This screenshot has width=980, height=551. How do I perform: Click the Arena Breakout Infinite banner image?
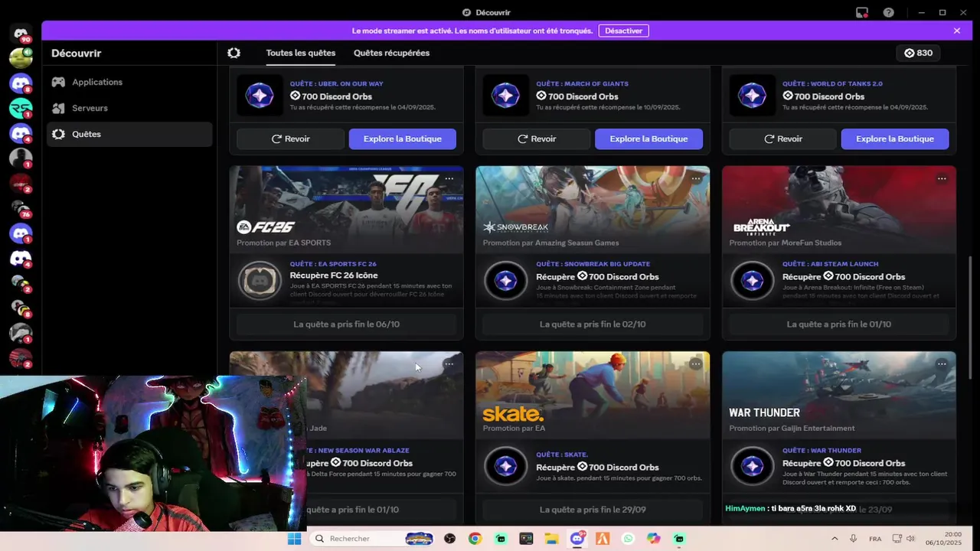[839, 209]
